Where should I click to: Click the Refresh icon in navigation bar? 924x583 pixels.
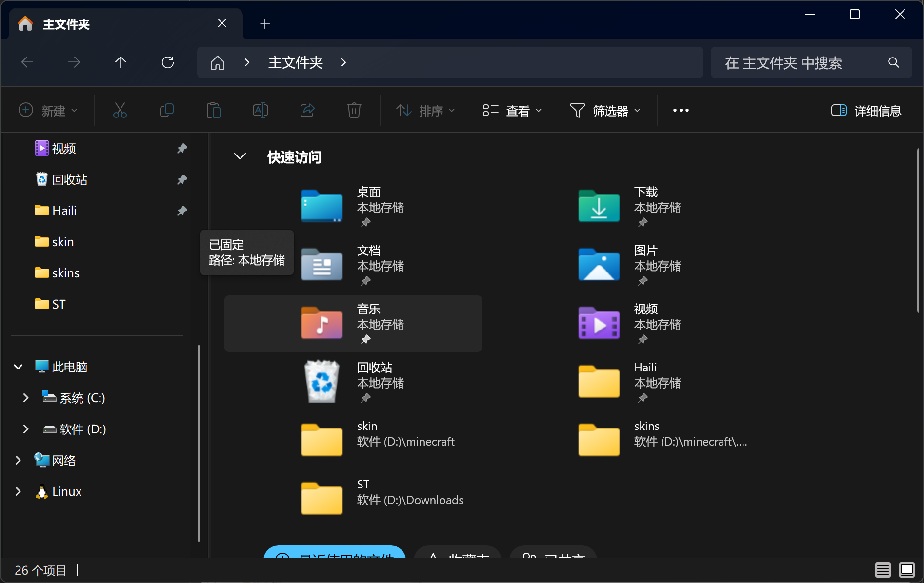tap(168, 62)
